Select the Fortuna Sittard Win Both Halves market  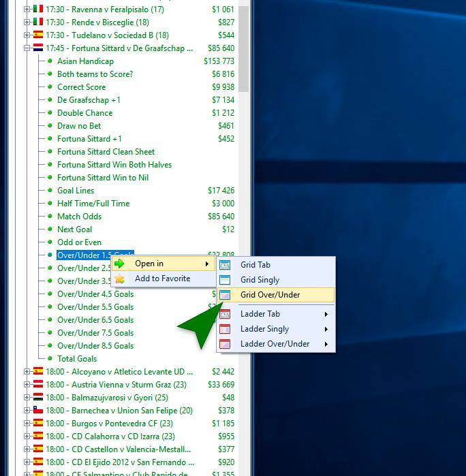click(x=114, y=165)
